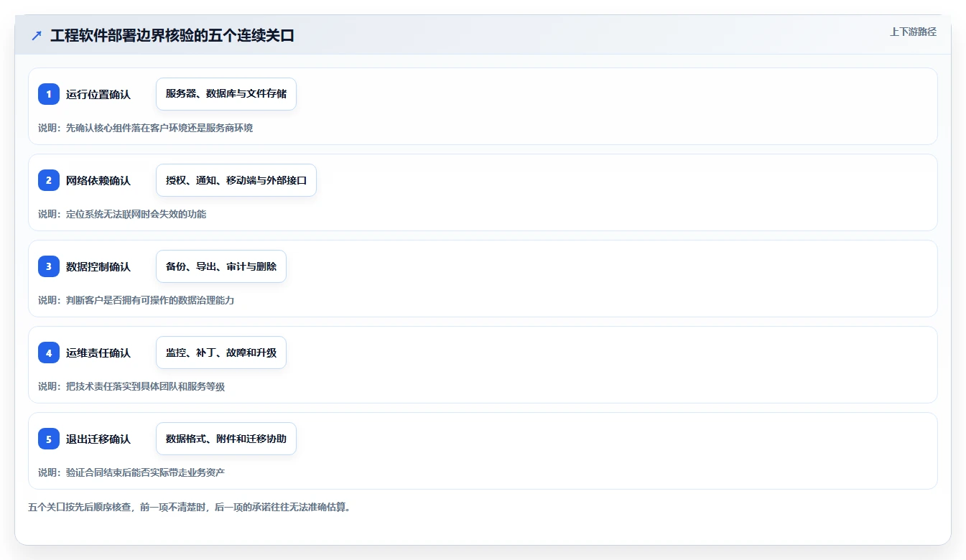Click the 运维责任确认 heading

98,353
